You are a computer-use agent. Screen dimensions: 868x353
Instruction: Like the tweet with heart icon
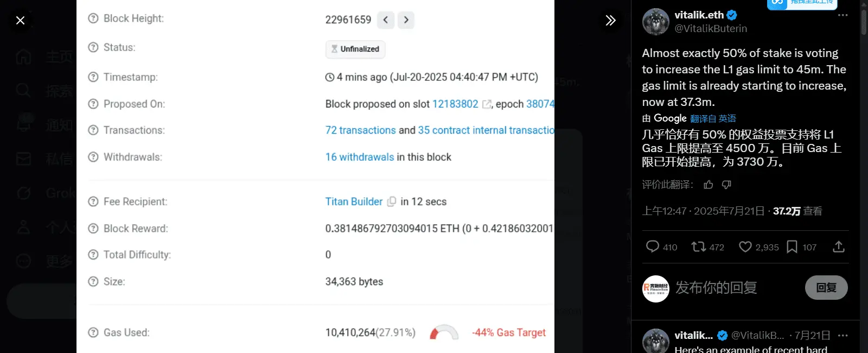745,247
